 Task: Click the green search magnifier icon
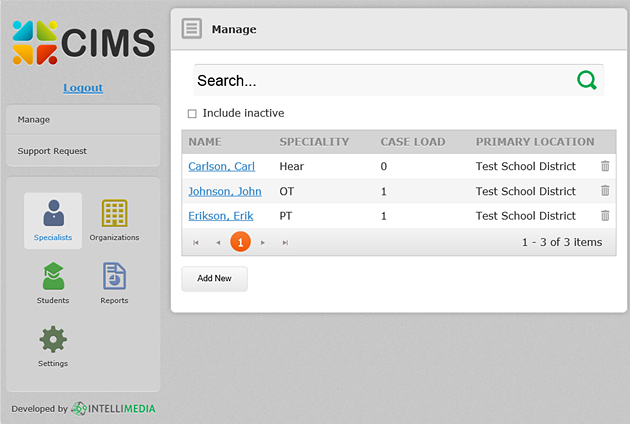(587, 80)
